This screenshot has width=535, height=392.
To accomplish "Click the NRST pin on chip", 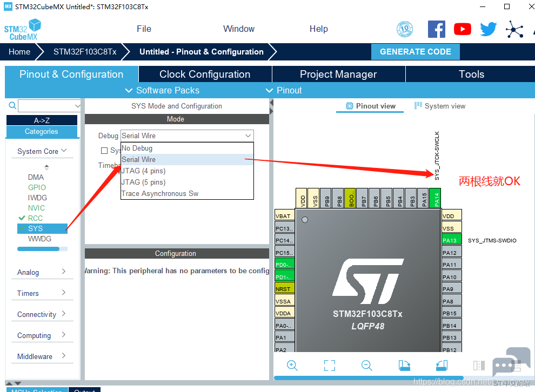I will point(285,289).
